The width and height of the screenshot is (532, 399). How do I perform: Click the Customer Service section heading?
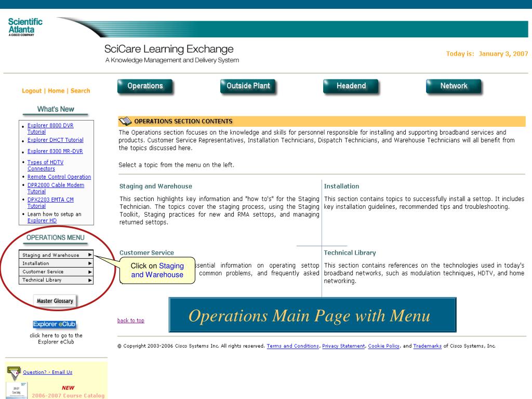pos(147,253)
